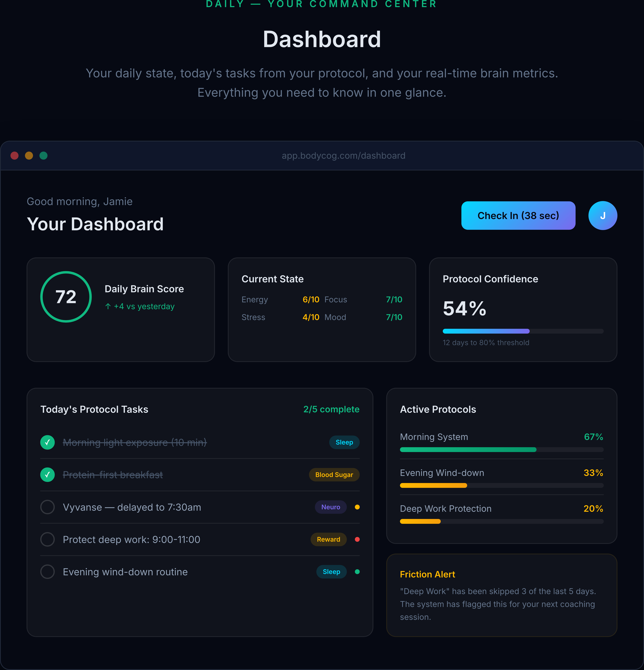Click the Active Protocols heading
Viewport: 644px width, 670px height.
438,409
